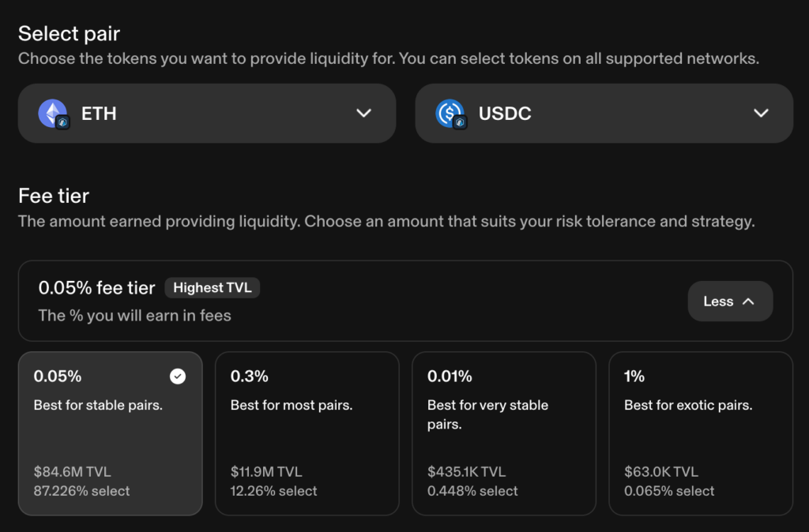Collapse fee tiers with the Less button
809x532 pixels.
(x=729, y=302)
